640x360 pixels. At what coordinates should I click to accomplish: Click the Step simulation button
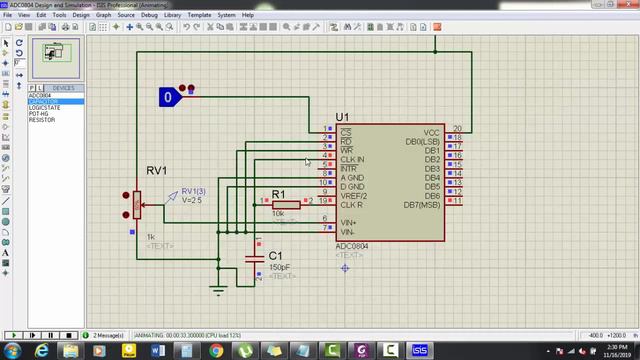click(32, 335)
